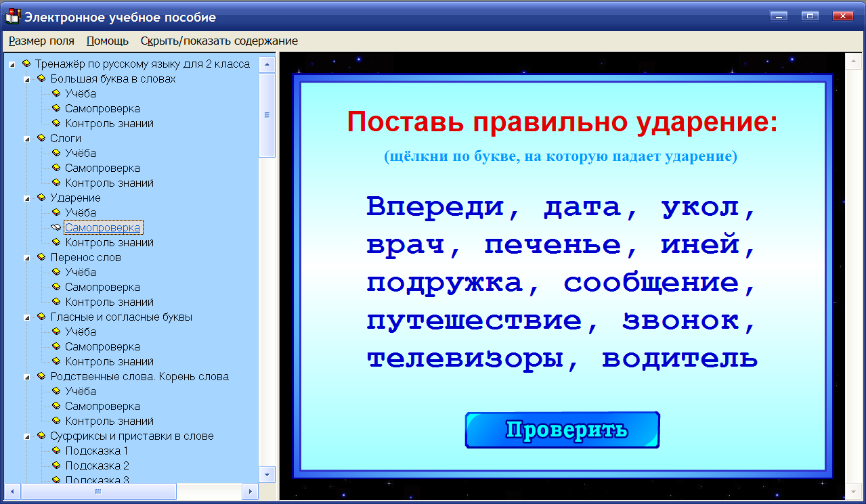Screen dimensions: 866x504
Task: Select "Скрыть/показать содержание" from the menu bar
Action: pos(218,41)
